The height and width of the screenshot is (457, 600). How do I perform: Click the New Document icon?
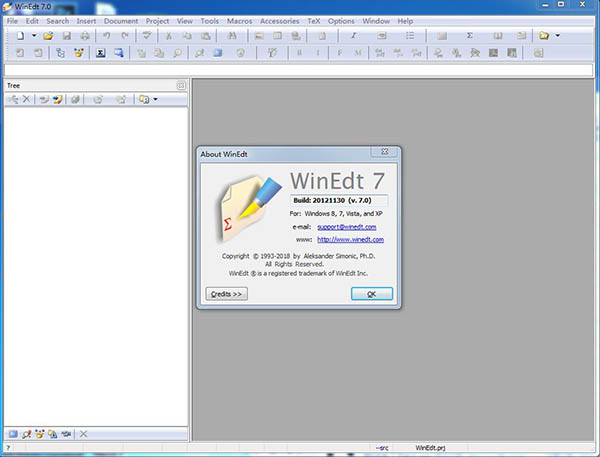(20, 36)
